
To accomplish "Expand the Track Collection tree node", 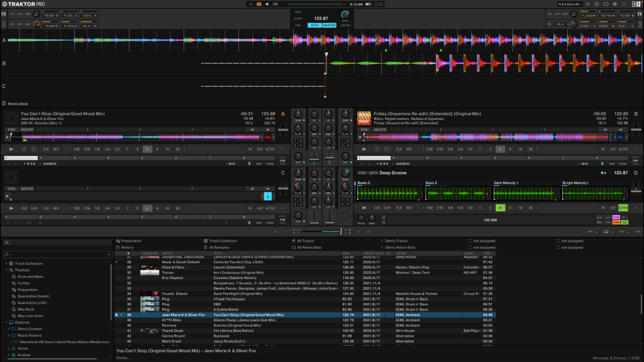I will (6, 263).
